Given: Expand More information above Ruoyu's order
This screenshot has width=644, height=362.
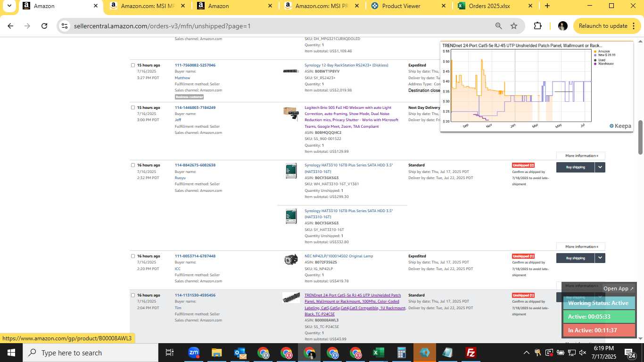Looking at the screenshot, I should click(581, 156).
